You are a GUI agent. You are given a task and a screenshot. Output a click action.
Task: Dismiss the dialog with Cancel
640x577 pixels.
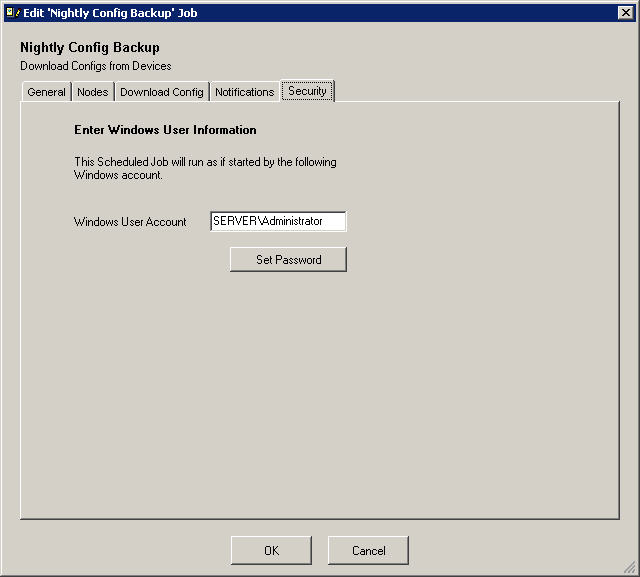pos(368,550)
